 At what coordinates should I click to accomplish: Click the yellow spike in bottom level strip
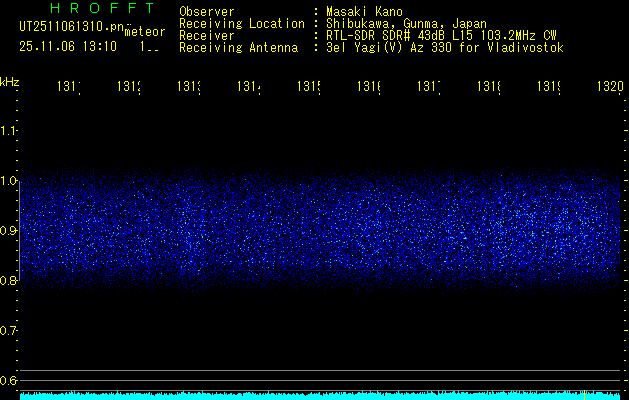585,395
